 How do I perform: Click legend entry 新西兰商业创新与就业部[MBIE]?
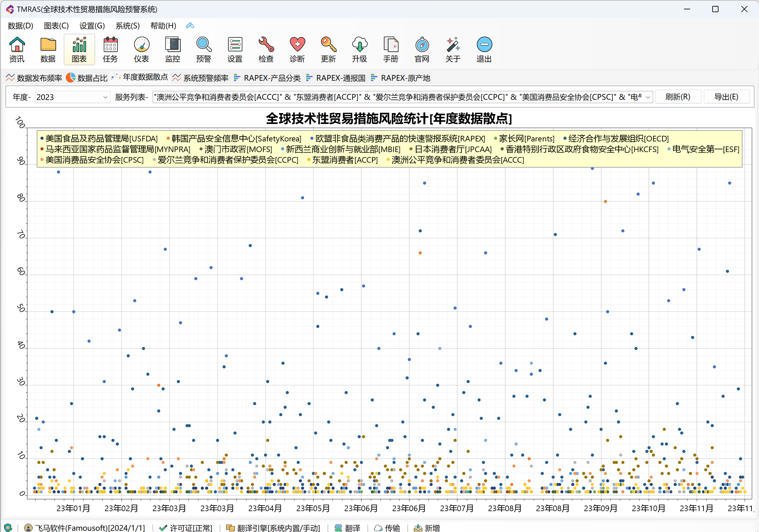(x=341, y=149)
